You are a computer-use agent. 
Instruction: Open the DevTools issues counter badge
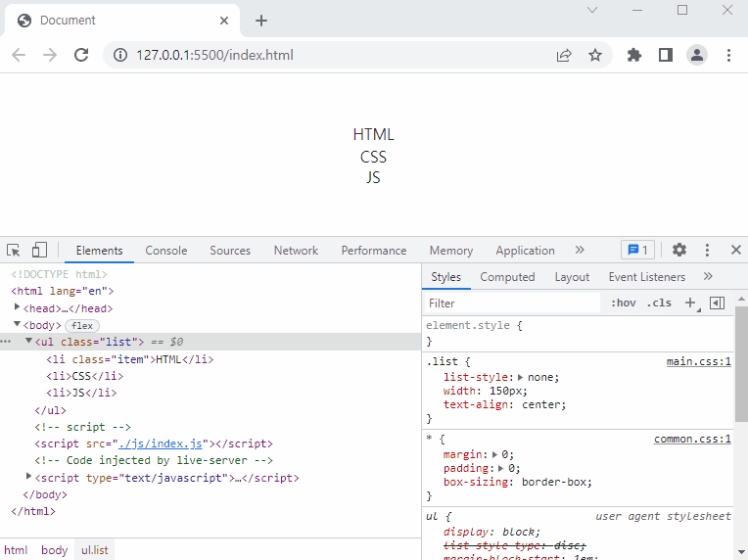(x=637, y=250)
